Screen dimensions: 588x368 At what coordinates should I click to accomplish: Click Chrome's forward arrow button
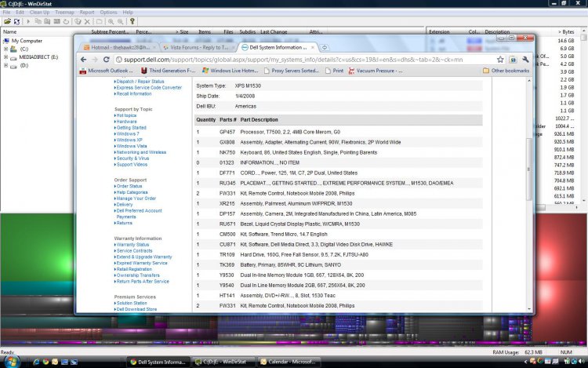coord(95,60)
